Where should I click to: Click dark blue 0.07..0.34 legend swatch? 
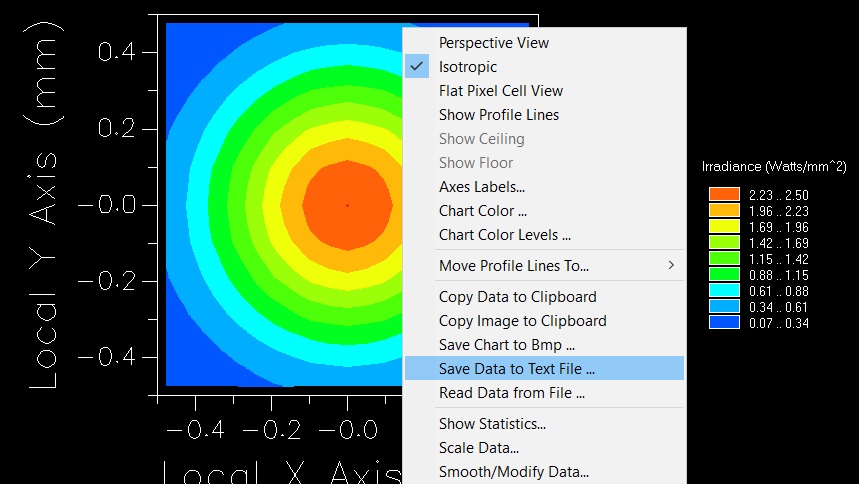(724, 322)
